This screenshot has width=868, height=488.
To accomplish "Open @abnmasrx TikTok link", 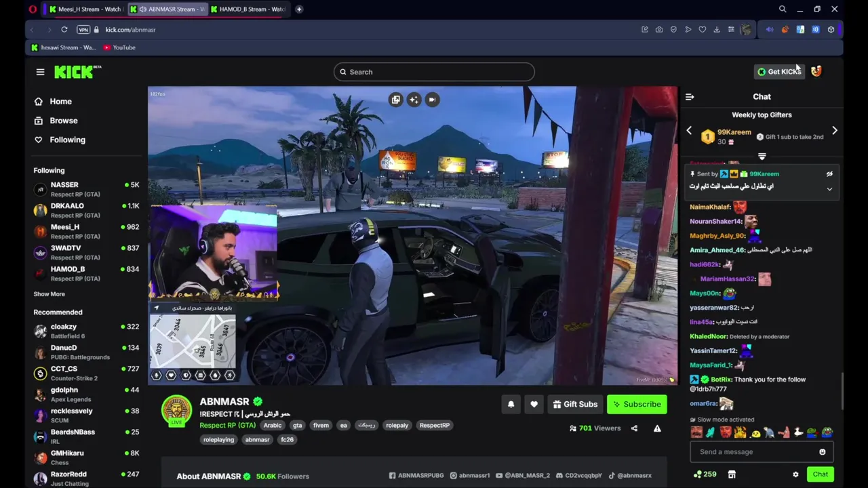I will [630, 476].
